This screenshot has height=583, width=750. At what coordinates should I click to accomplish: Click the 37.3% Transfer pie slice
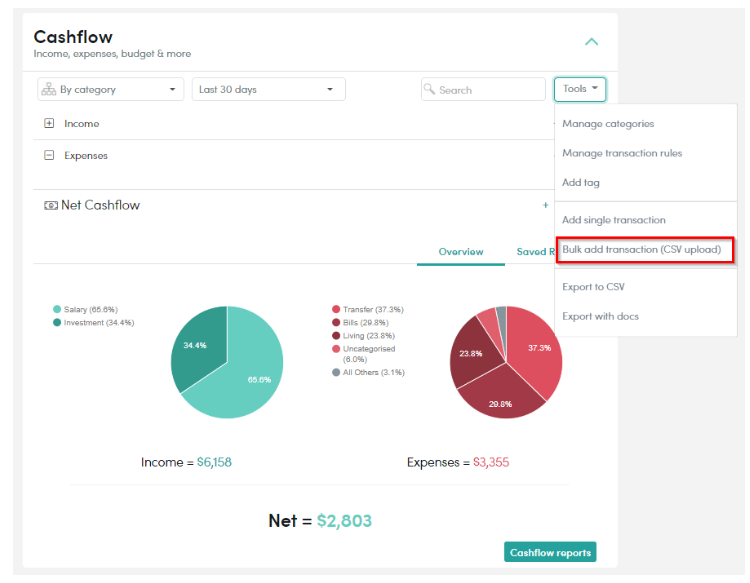pos(534,349)
